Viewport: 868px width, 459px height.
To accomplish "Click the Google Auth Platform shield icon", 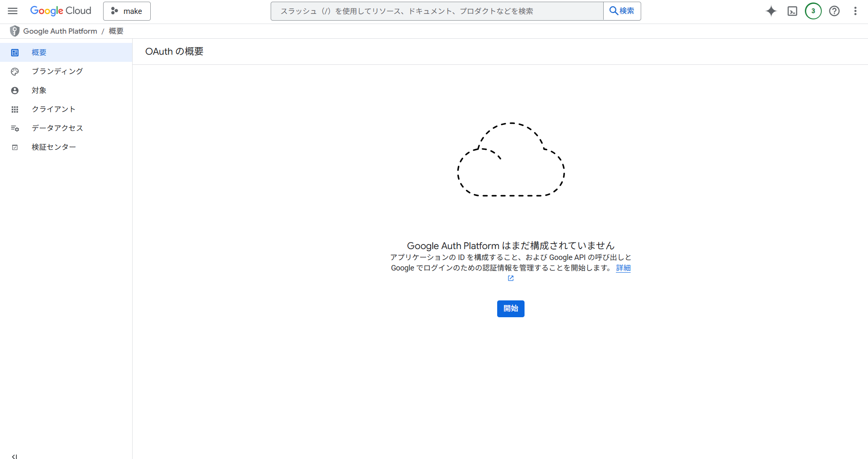I will (x=15, y=31).
